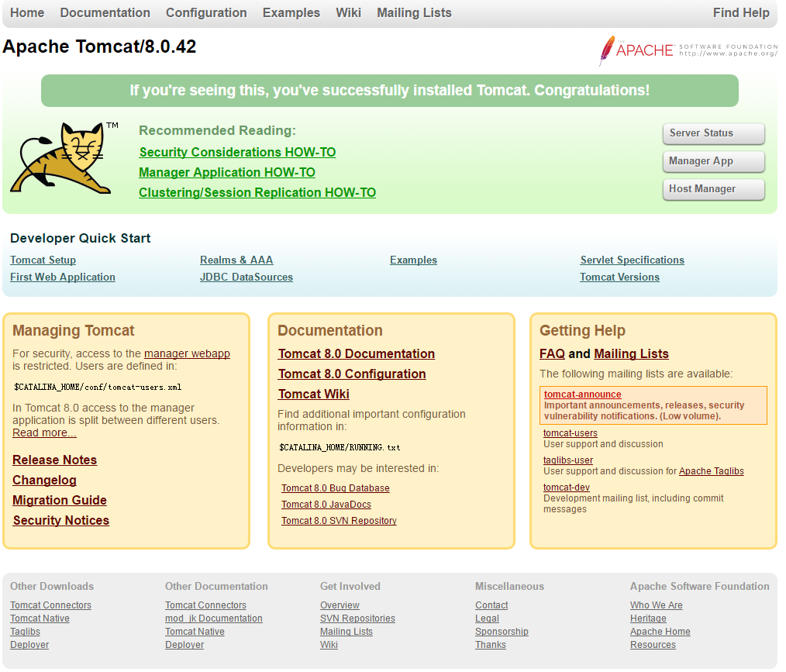Screen dimensions: 786x672
Task: Open Mailing Lists in top navigation
Action: 414,12
